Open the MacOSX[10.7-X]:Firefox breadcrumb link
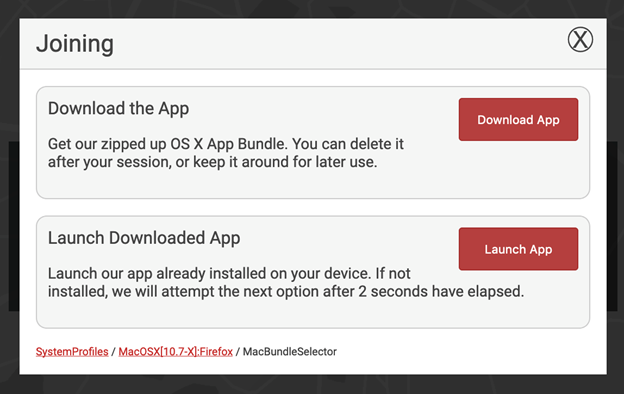Viewport: 624px width, 394px height. click(176, 352)
